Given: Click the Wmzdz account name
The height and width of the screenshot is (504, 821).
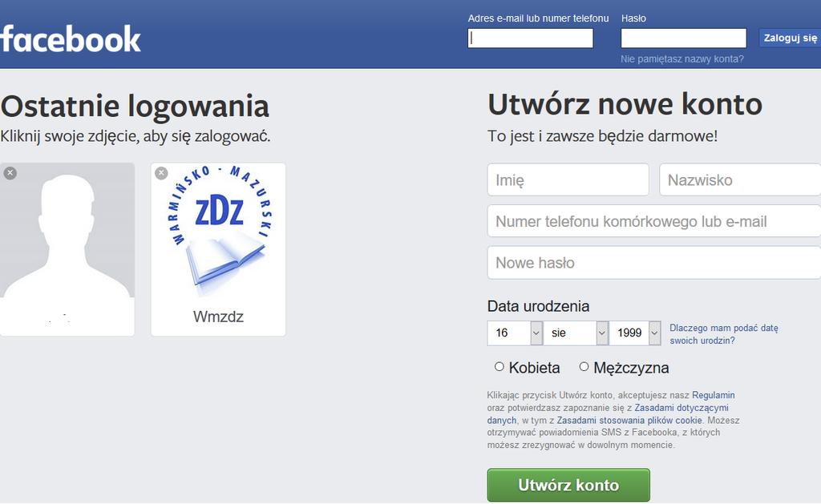Looking at the screenshot, I should click(x=218, y=317).
